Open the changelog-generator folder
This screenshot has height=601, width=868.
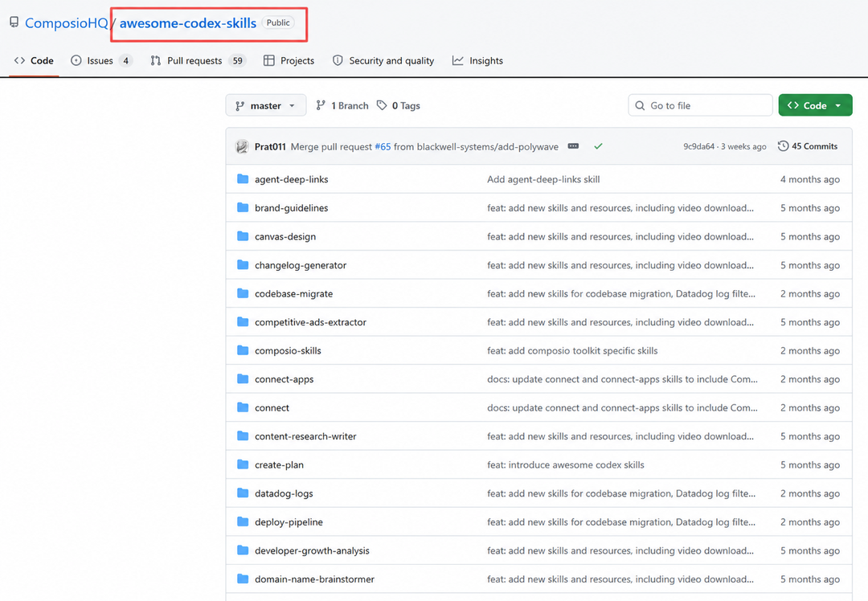[x=301, y=265]
